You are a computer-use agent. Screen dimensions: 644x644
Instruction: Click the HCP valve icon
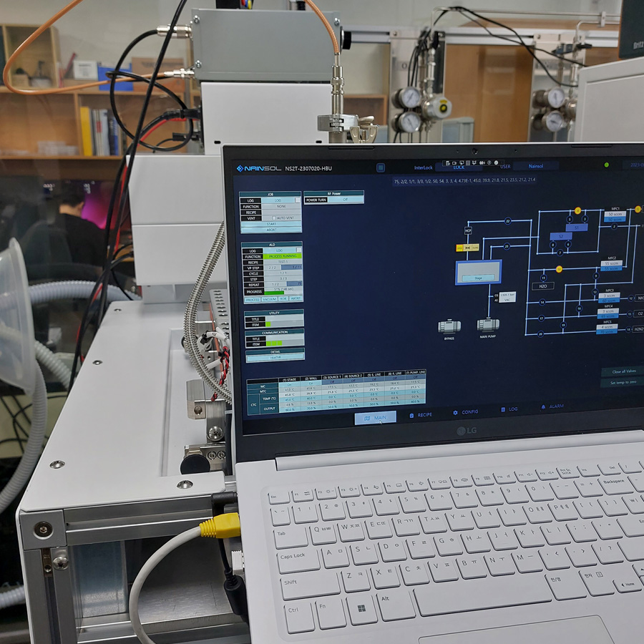468,230
